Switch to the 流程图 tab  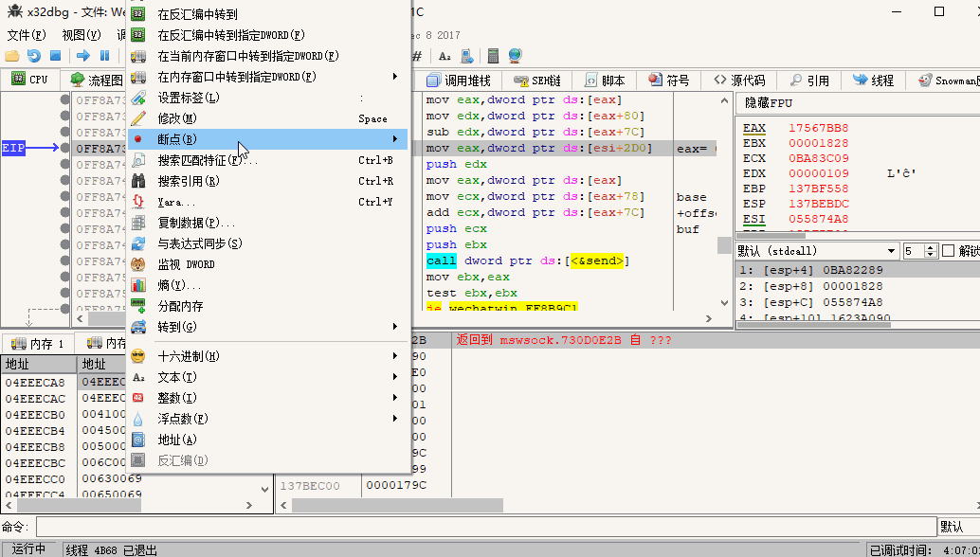click(95, 80)
